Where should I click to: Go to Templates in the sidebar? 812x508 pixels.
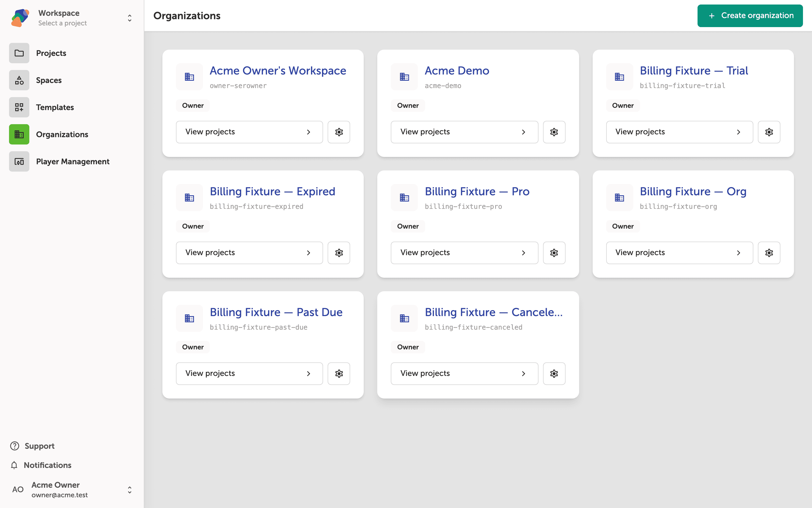[x=55, y=107]
